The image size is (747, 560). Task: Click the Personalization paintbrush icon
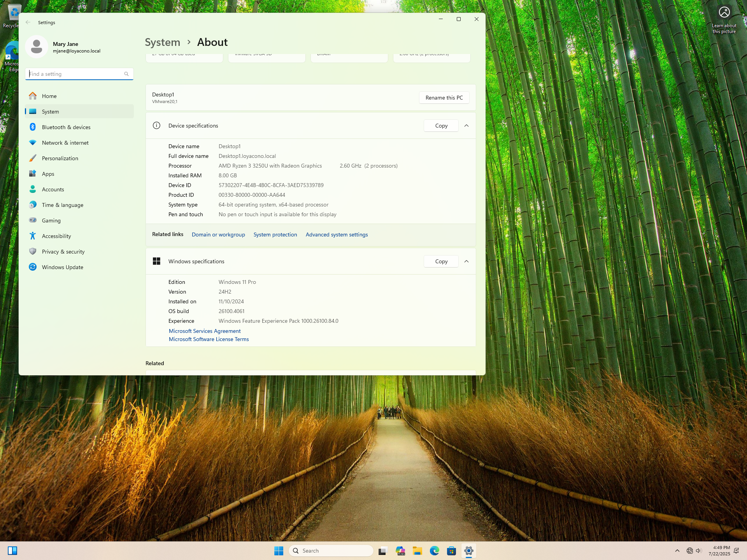tap(33, 158)
